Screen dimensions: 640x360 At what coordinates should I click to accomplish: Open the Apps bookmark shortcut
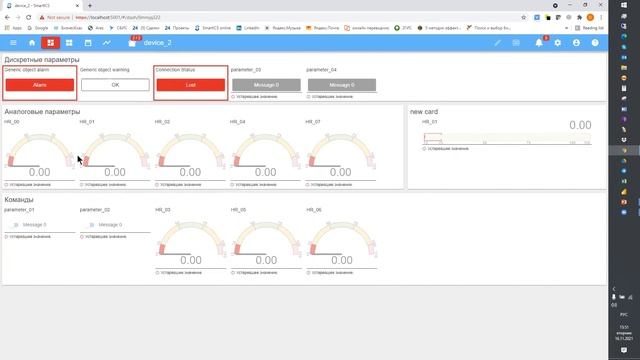(13, 28)
